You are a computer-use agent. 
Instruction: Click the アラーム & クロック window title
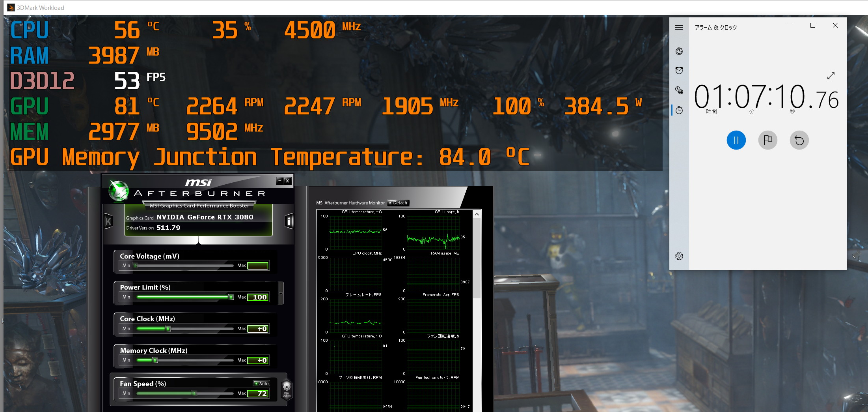(x=715, y=27)
